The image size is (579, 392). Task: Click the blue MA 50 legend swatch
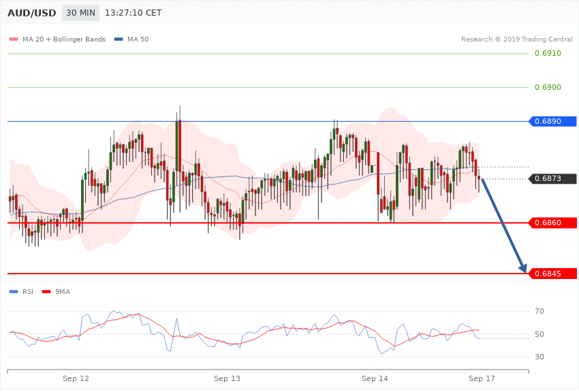pos(119,39)
